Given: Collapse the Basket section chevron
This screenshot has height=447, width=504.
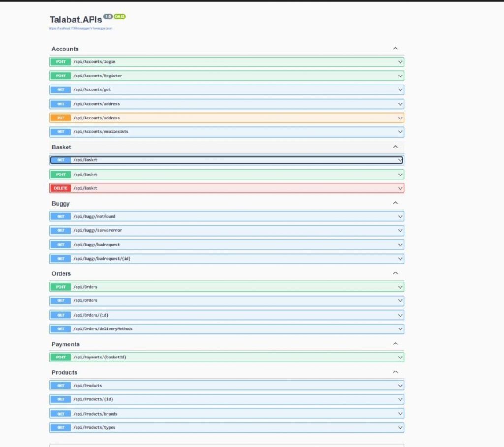Looking at the screenshot, I should (x=395, y=147).
